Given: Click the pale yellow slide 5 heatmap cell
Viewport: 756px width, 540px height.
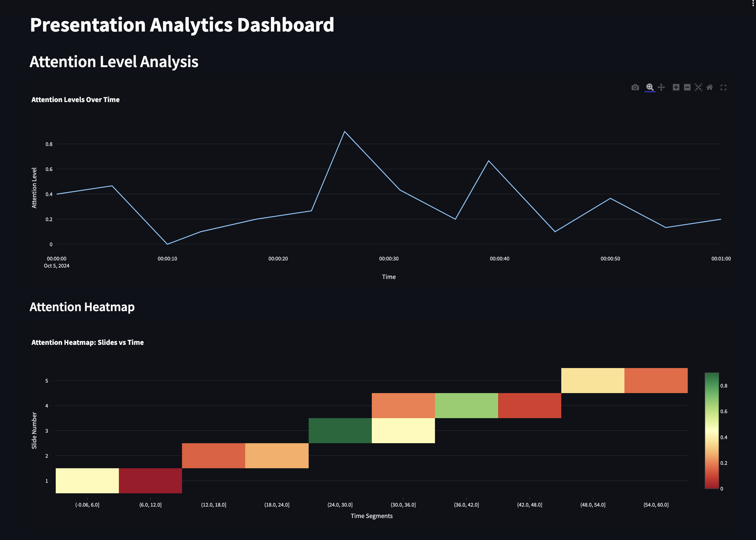Looking at the screenshot, I should [593, 380].
